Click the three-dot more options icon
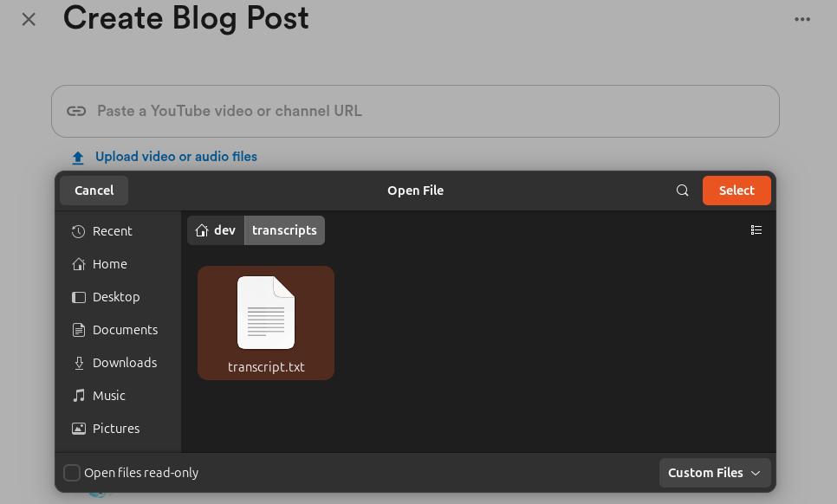 [x=803, y=19]
